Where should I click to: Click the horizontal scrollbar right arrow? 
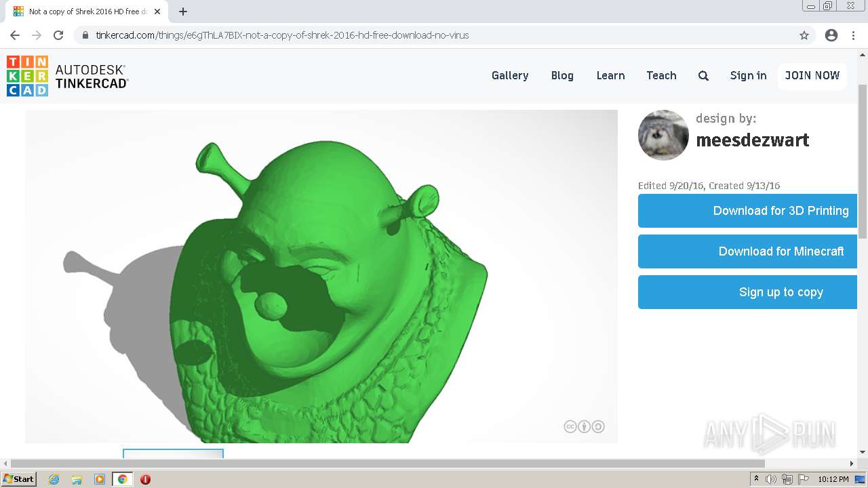852,464
